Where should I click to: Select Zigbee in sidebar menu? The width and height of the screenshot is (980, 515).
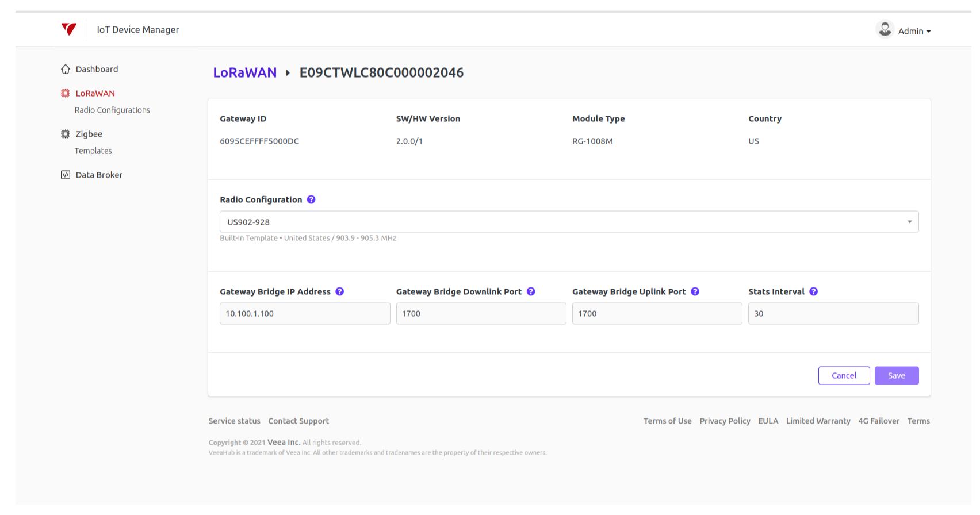[89, 134]
